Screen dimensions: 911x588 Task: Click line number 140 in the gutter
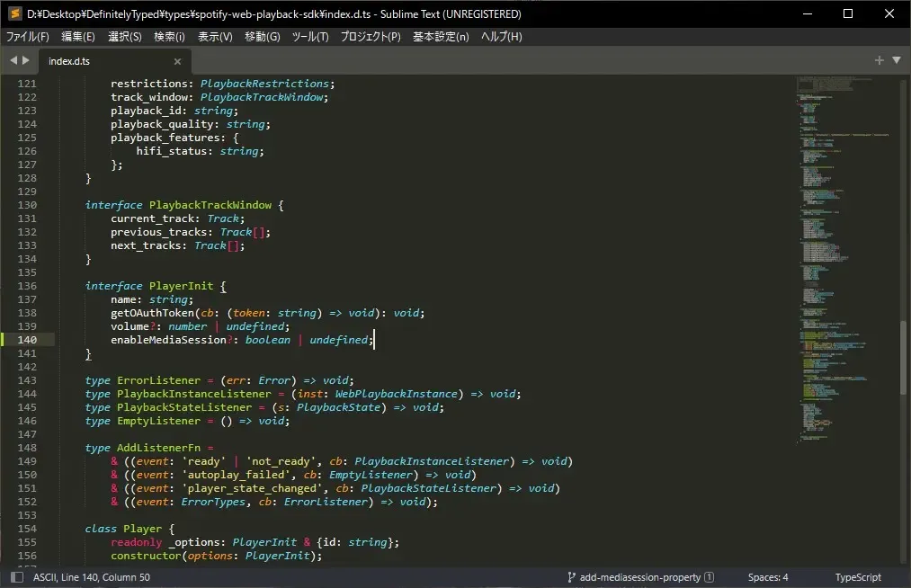click(x=27, y=339)
